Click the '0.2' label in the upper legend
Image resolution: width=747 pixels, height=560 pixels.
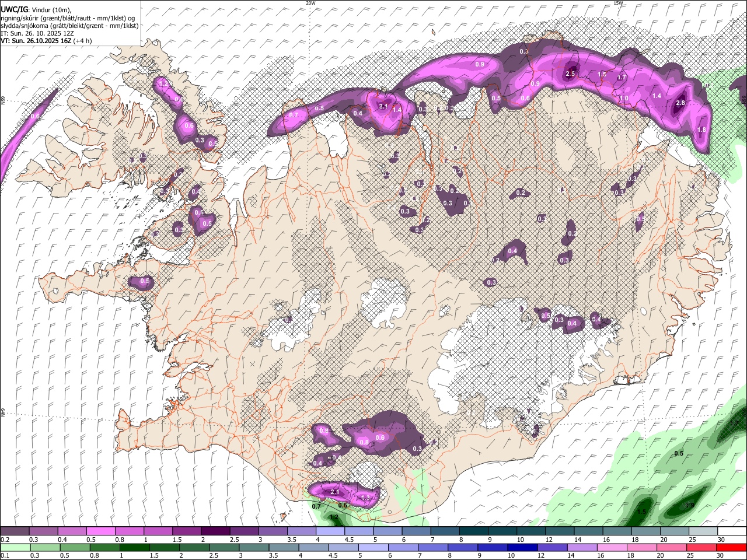(x=5, y=540)
